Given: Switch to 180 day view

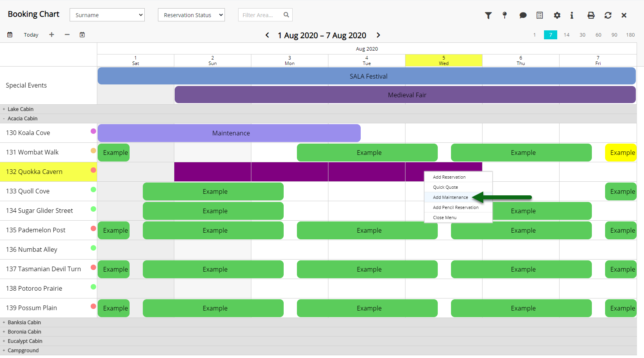Looking at the screenshot, I should point(630,35).
